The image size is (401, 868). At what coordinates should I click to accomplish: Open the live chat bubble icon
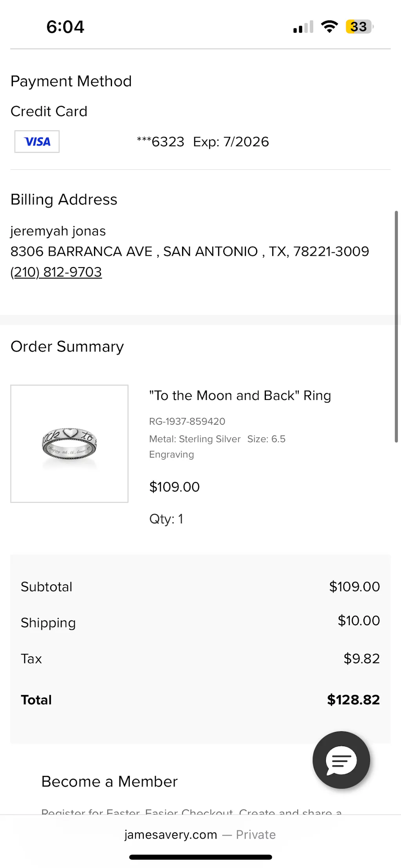tap(341, 760)
